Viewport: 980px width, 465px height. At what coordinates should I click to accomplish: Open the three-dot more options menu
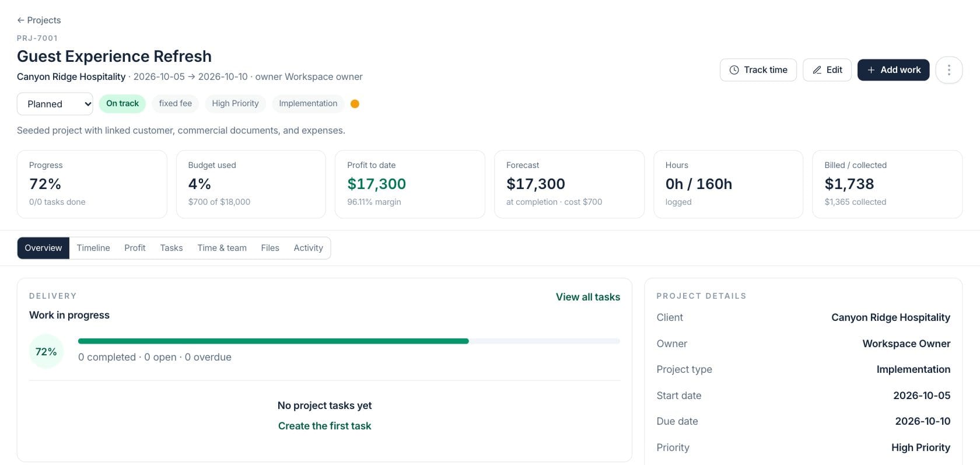click(949, 70)
